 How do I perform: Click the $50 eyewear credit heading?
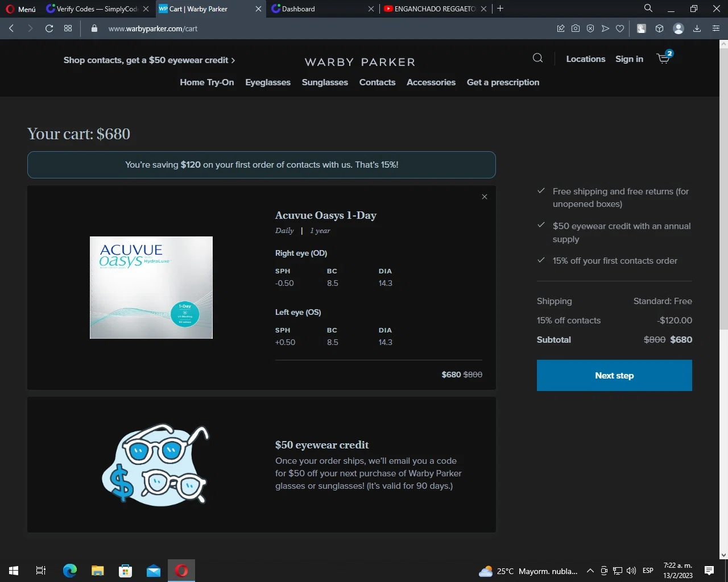pos(322,445)
